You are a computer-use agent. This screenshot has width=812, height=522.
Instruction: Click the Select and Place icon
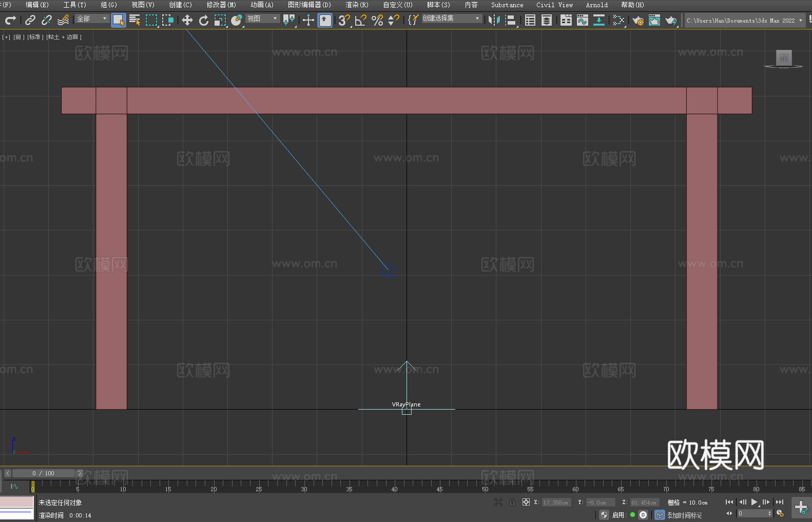pos(237,20)
